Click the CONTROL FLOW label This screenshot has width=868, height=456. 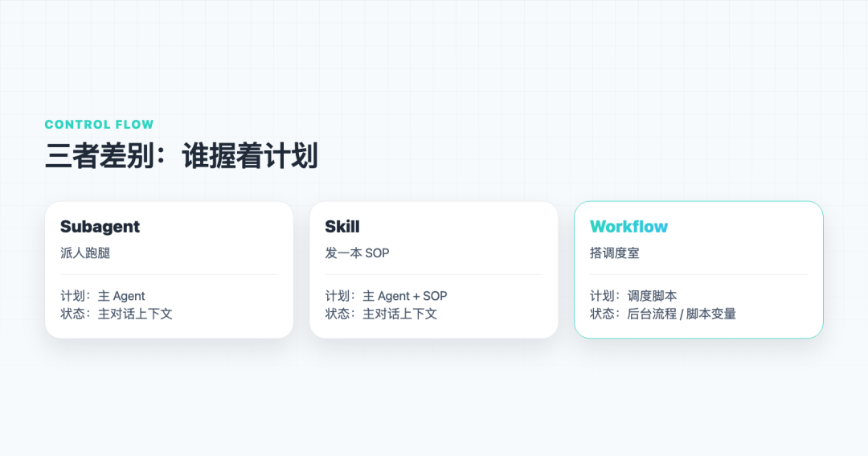pyautogui.click(x=99, y=124)
